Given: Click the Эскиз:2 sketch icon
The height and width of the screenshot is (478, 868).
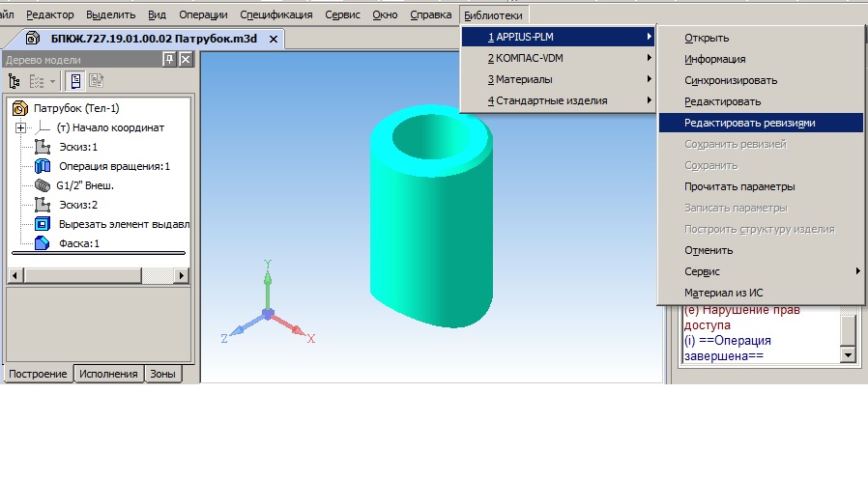Looking at the screenshot, I should coord(43,206).
